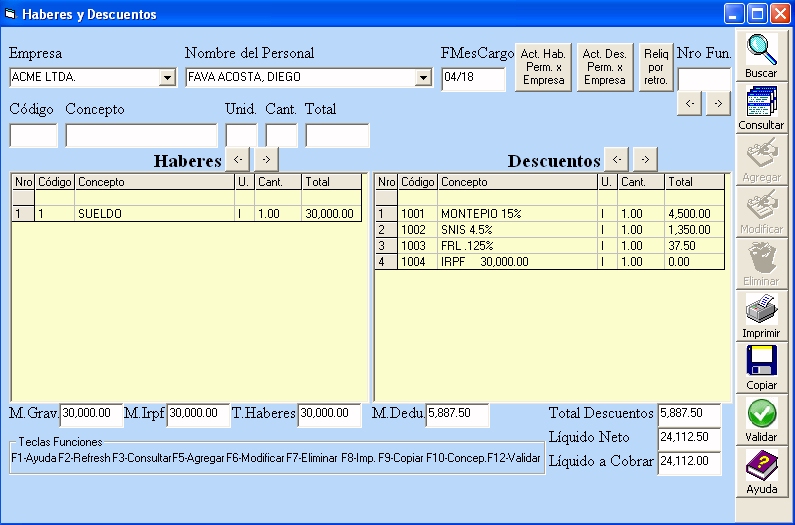Open the Consultar records icon

click(x=761, y=103)
